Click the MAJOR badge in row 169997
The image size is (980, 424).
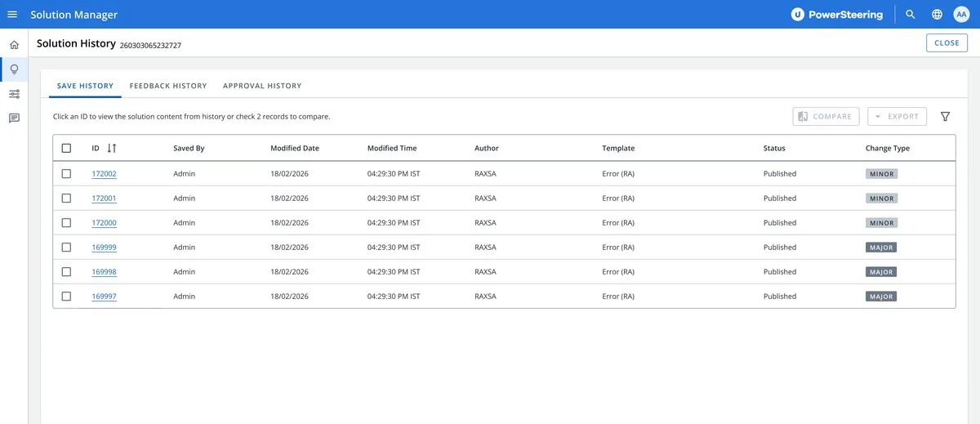coord(881,297)
